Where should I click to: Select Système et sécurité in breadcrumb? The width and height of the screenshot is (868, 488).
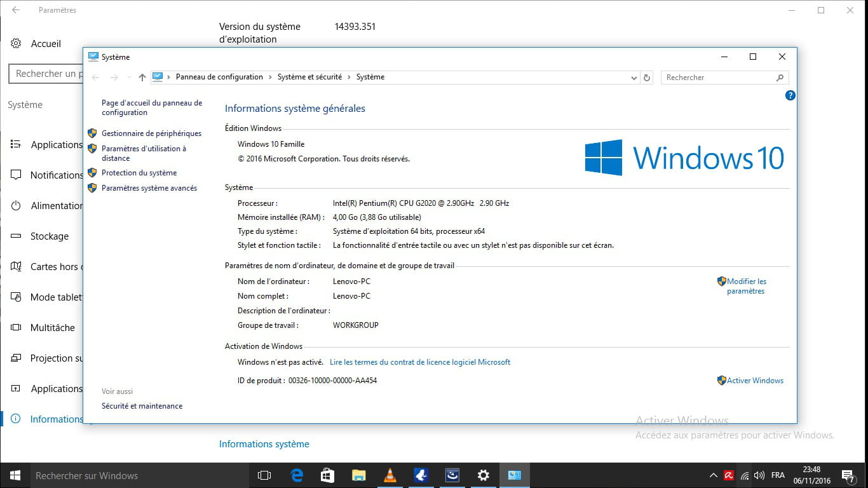tap(308, 77)
